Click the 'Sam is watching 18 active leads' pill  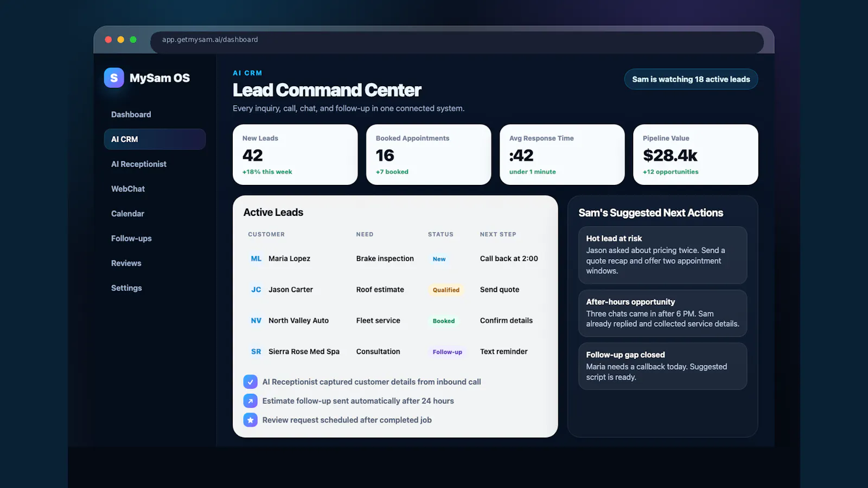pyautogui.click(x=691, y=79)
